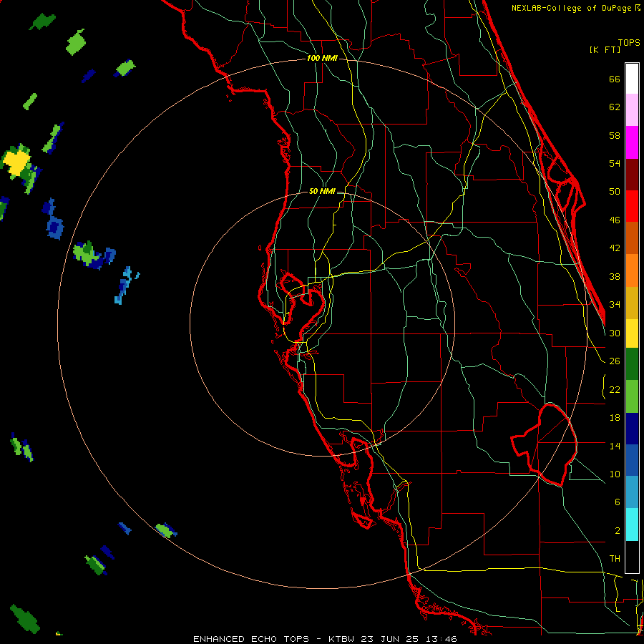Choose the light green legend swatch near 22
Image resolution: width=644 pixels, height=644 pixels.
[632, 396]
